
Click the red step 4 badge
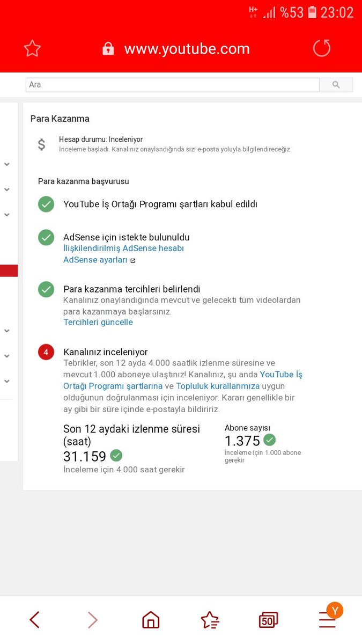[46, 352]
